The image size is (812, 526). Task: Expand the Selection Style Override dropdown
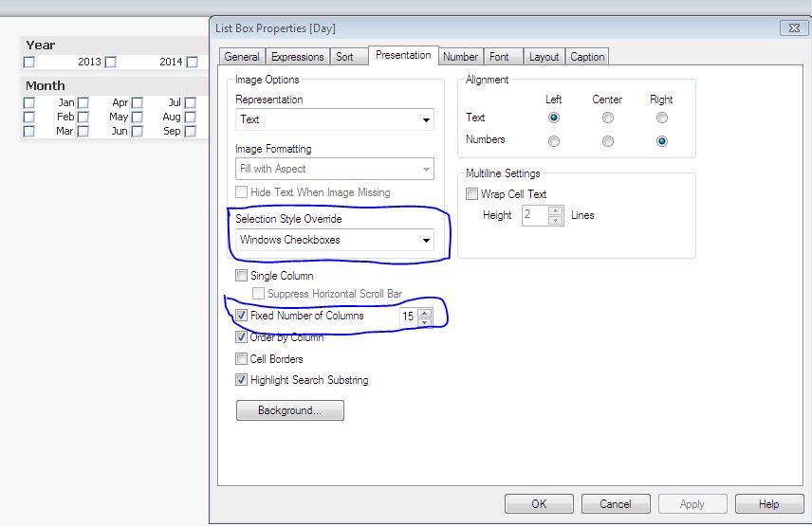[x=335, y=240]
